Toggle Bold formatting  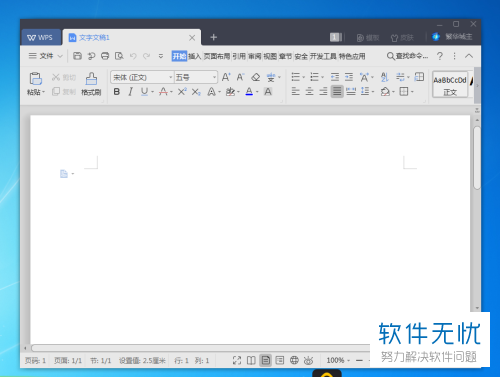[117, 92]
